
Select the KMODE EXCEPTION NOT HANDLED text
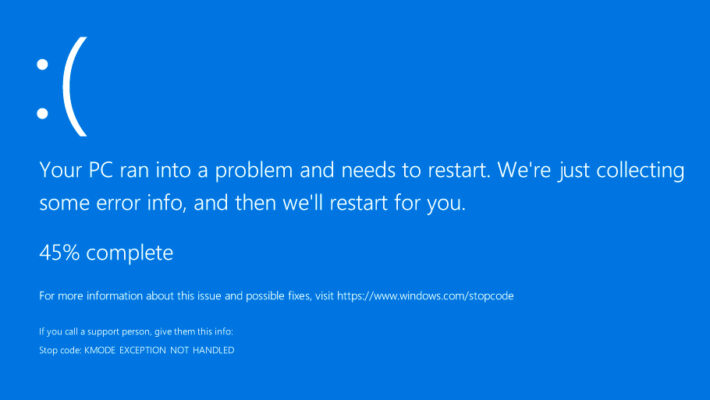[159, 350]
